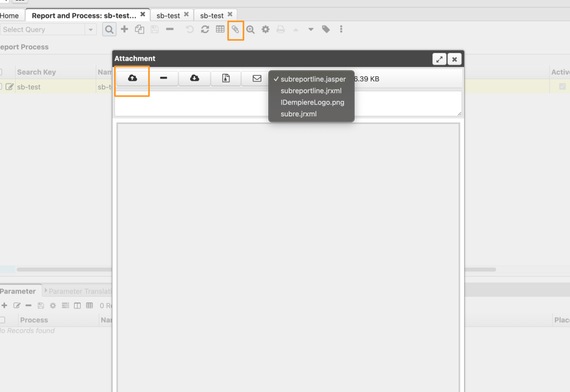Click the Select Query combo box field

click(42, 30)
